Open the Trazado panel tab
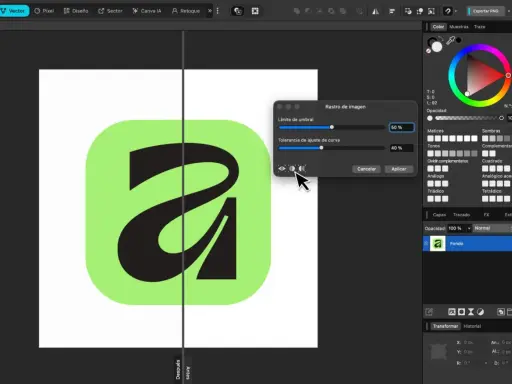The height and width of the screenshot is (384, 512). click(461, 215)
